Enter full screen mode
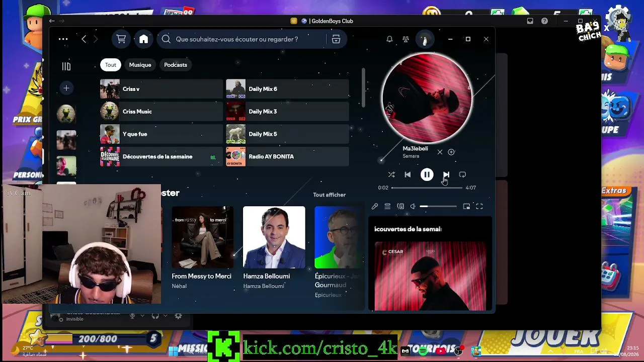 pyautogui.click(x=479, y=206)
